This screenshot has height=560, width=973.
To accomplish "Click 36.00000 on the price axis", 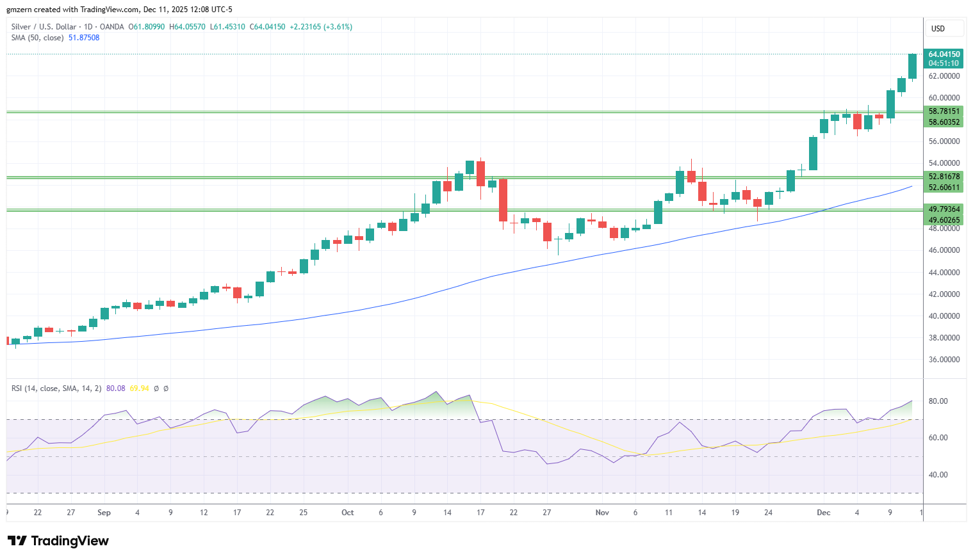I will 944,360.
